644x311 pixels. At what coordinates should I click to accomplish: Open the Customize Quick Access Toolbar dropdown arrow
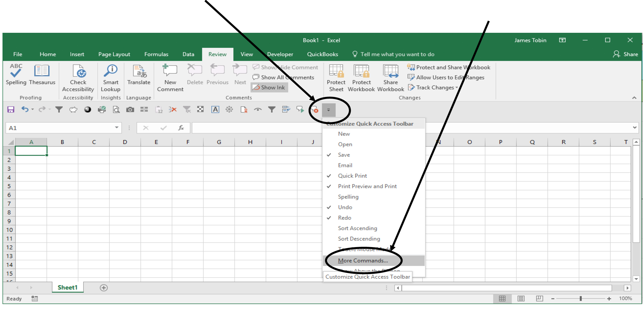329,110
